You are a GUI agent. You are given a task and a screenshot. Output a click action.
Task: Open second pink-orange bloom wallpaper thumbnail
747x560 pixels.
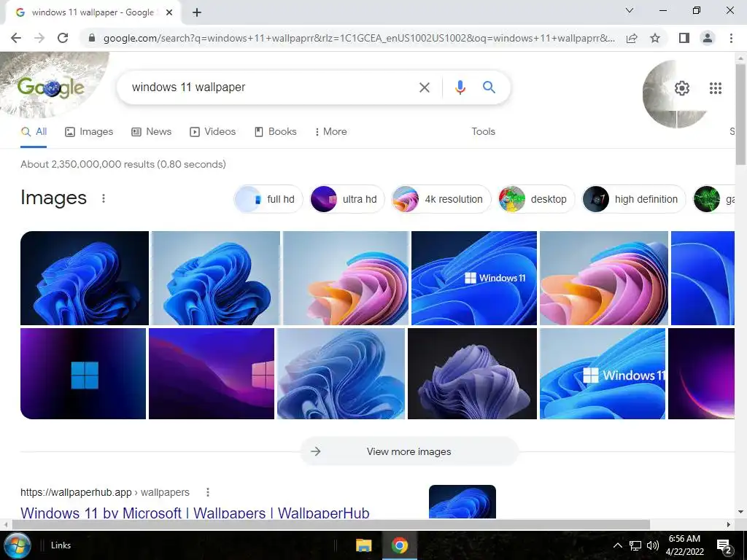[x=604, y=278]
